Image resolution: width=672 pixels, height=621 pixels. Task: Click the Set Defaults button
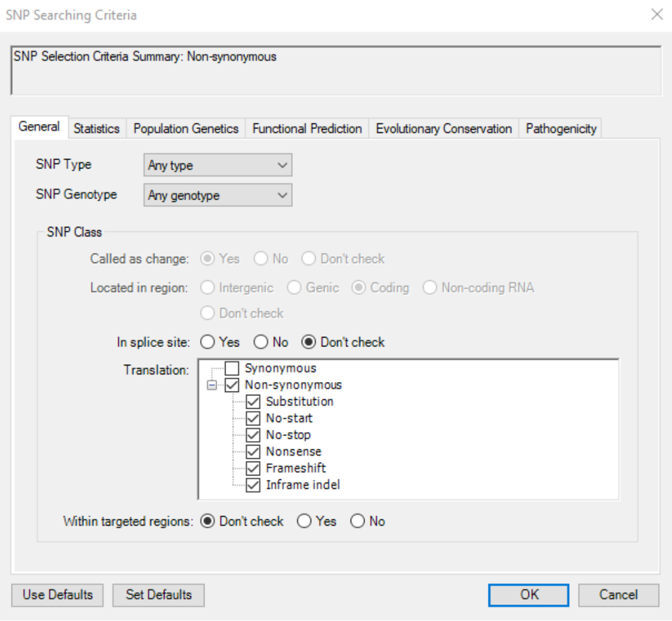click(159, 595)
